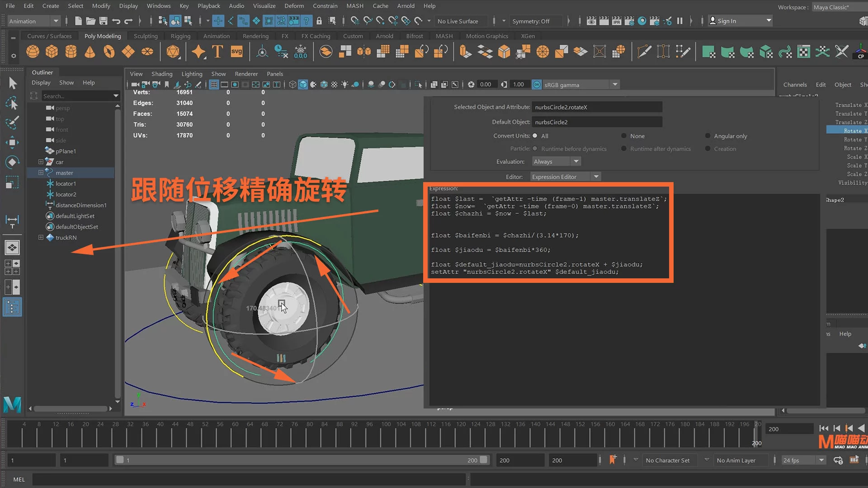Screen dimensions: 868x488
Task: Expand the master node in Outliner
Action: (x=41, y=173)
